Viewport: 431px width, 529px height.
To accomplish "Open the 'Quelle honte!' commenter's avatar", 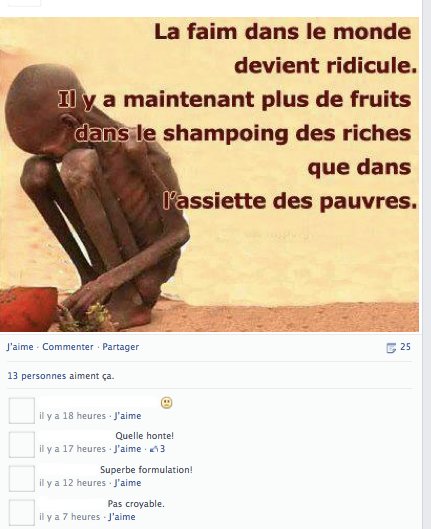I will [x=22, y=444].
